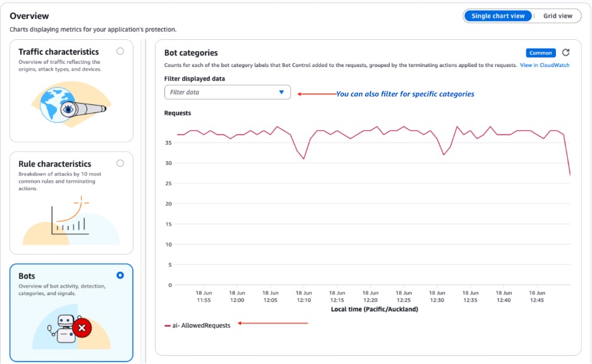This screenshot has width=592, height=364.
Task: Click the robot illustration in Bots card
Action: (66, 329)
